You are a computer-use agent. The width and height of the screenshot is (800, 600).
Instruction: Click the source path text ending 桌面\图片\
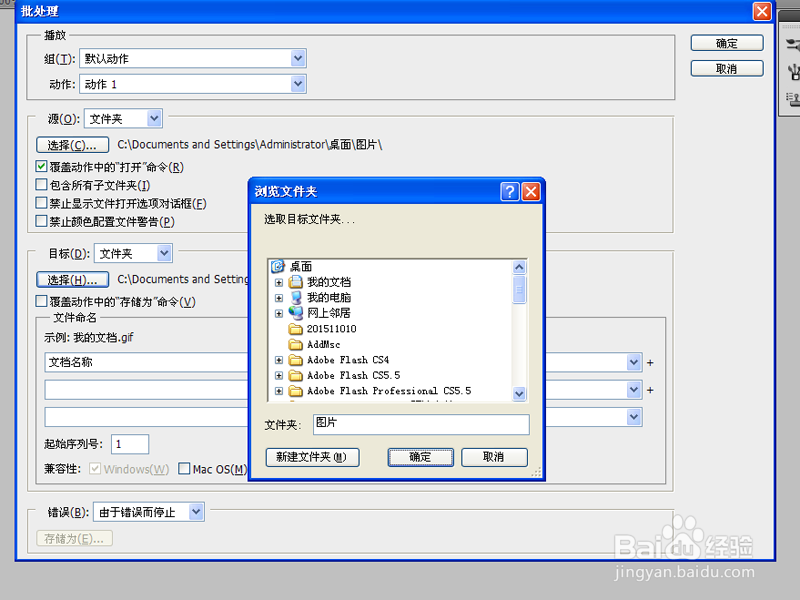(x=249, y=145)
